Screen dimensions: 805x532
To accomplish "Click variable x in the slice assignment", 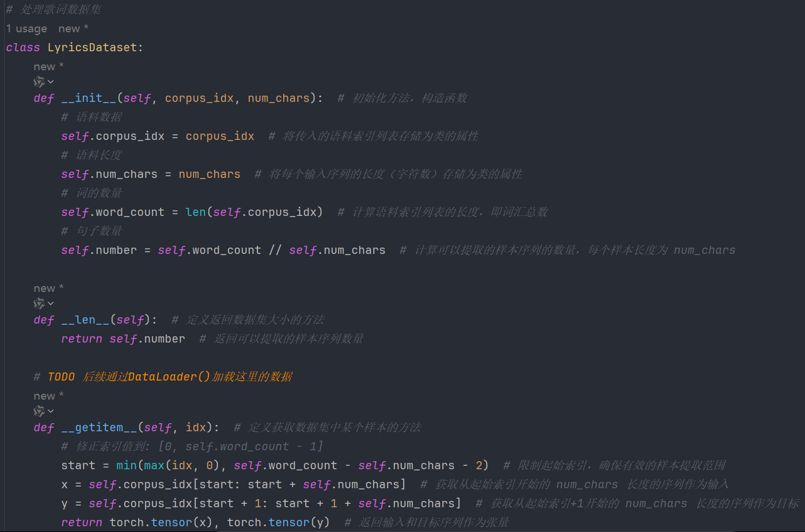I will (x=64, y=485).
